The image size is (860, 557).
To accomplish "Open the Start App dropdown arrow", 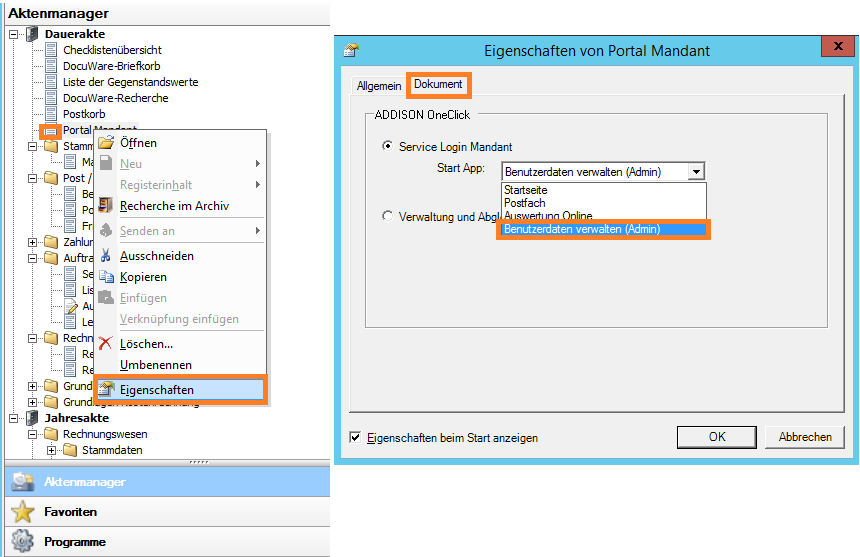I will [696, 172].
